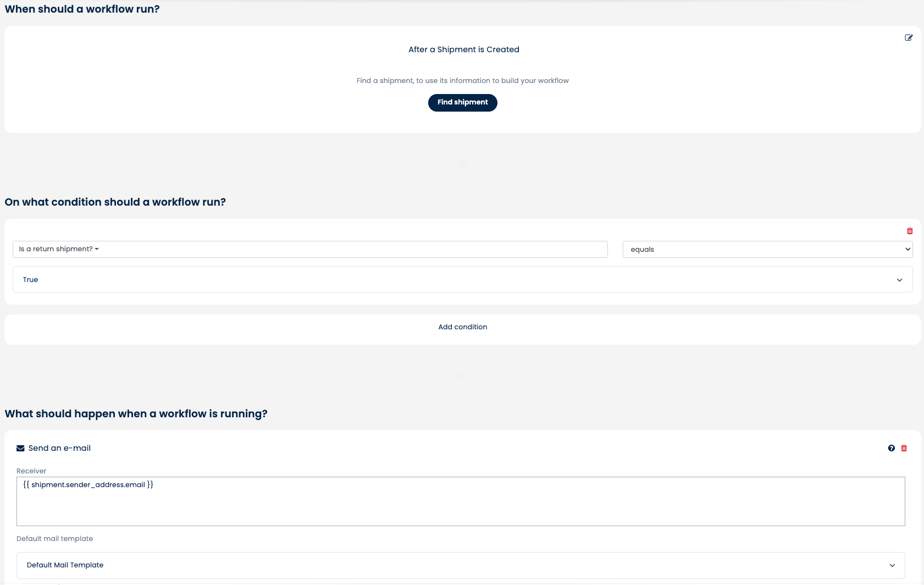Click the "What should happen" section heading
Screen dimensions: 924x585
136,413
